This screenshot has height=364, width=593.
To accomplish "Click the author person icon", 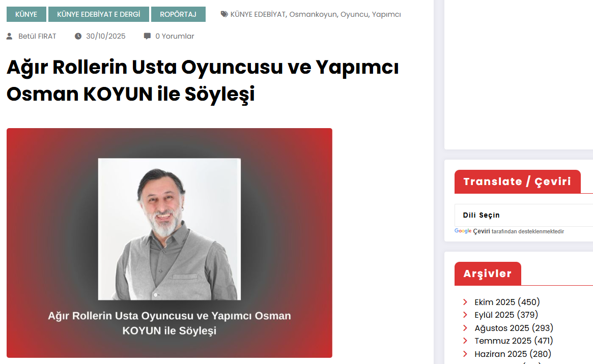I will tap(10, 36).
